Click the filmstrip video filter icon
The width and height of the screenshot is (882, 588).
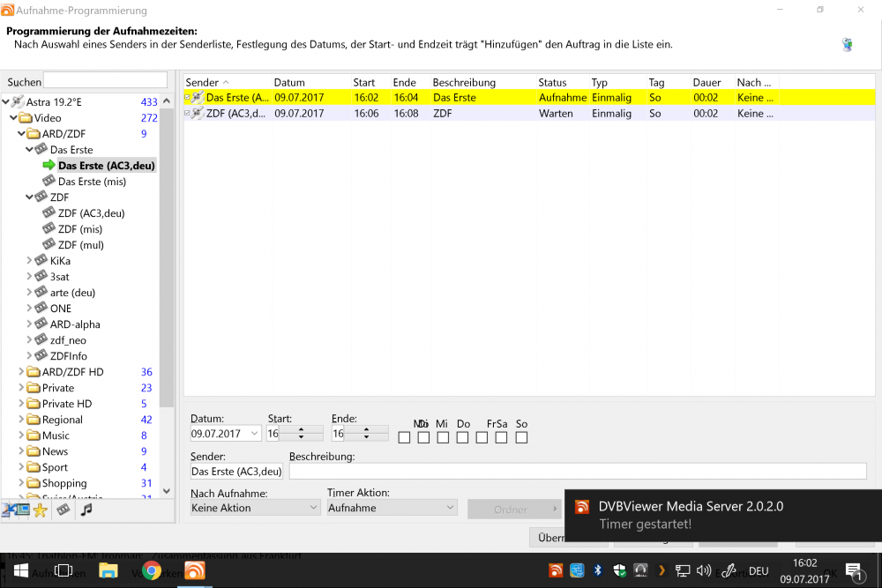click(62, 511)
